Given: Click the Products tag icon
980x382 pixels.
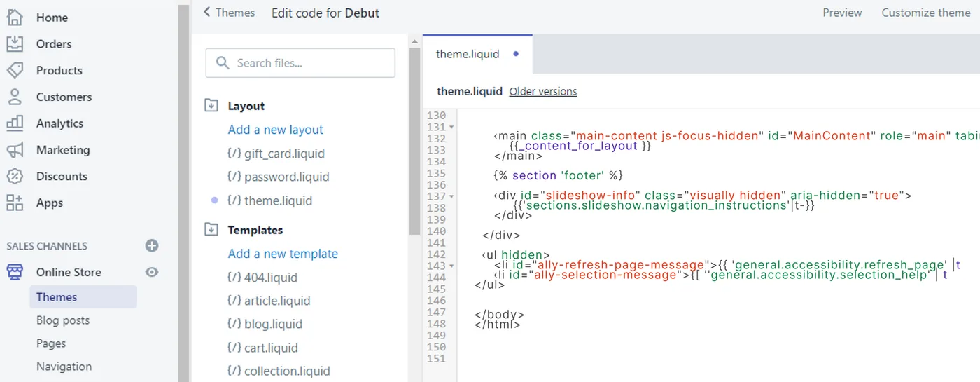Looking at the screenshot, I should tap(15, 70).
